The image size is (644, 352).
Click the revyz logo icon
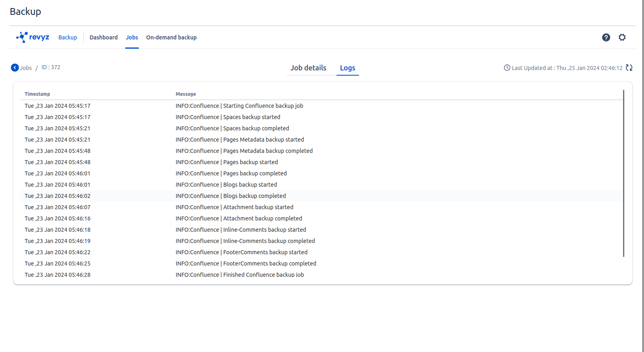(x=22, y=37)
